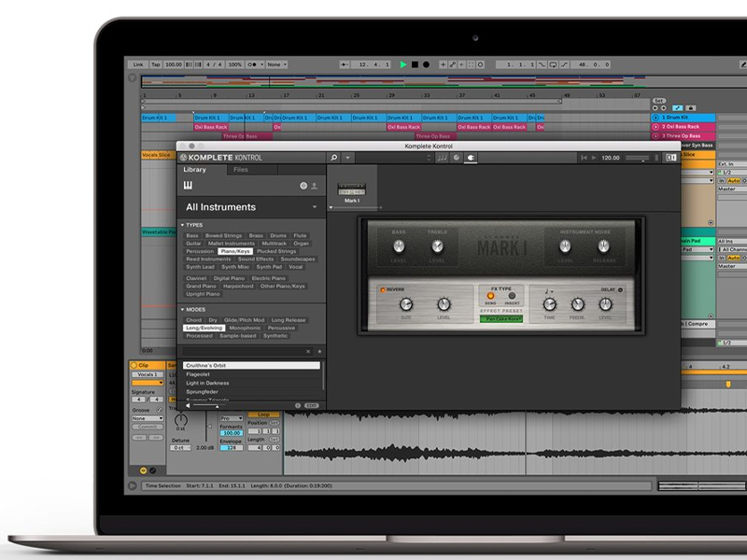The height and width of the screenshot is (560, 747).
Task: Click the Punch-In switch icon
Action: pos(542,64)
